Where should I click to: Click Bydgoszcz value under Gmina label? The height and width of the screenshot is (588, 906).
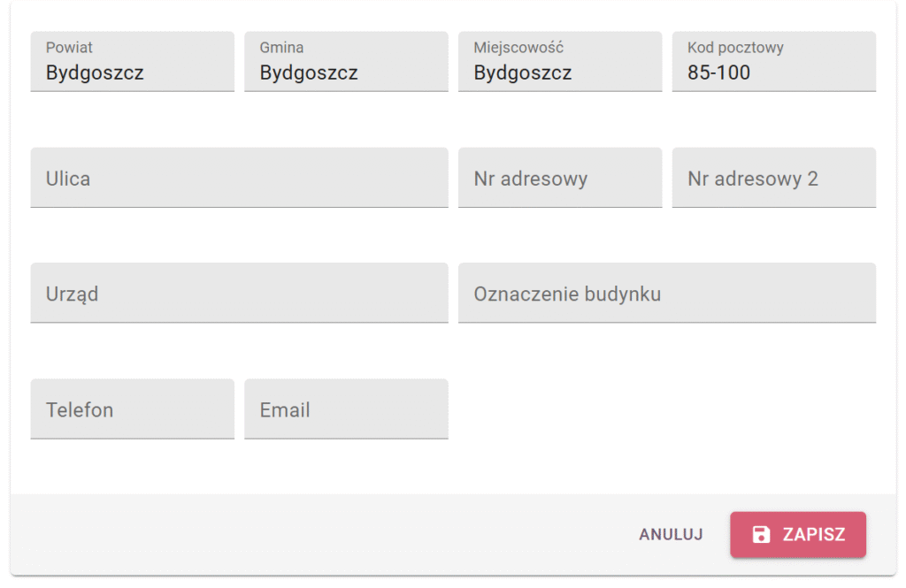[309, 73]
